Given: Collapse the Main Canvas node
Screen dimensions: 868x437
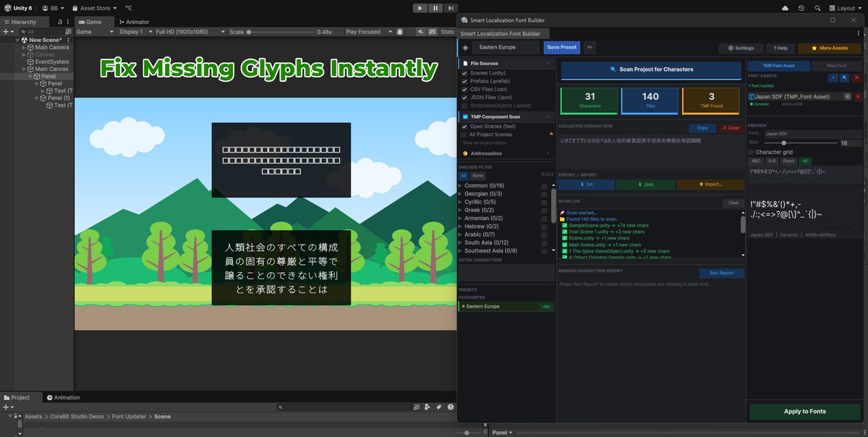Looking at the screenshot, I should tap(24, 69).
